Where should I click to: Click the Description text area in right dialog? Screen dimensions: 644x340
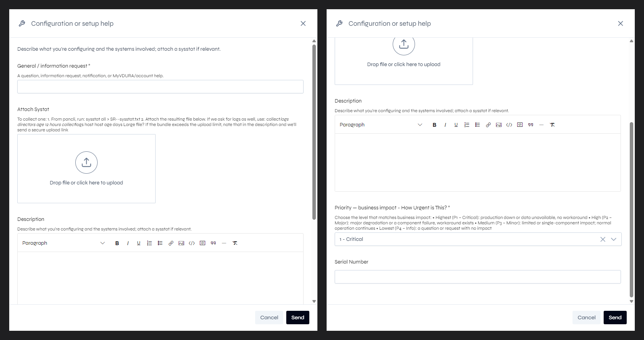pyautogui.click(x=478, y=162)
